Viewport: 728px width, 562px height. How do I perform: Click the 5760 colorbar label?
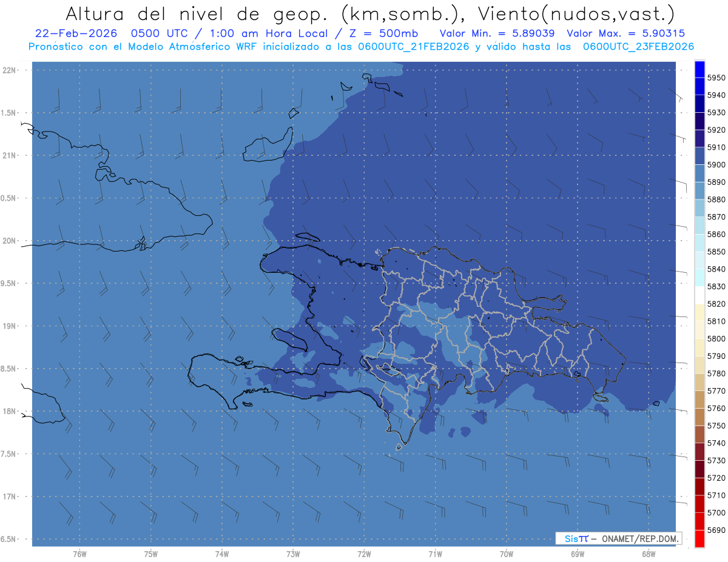716,408
